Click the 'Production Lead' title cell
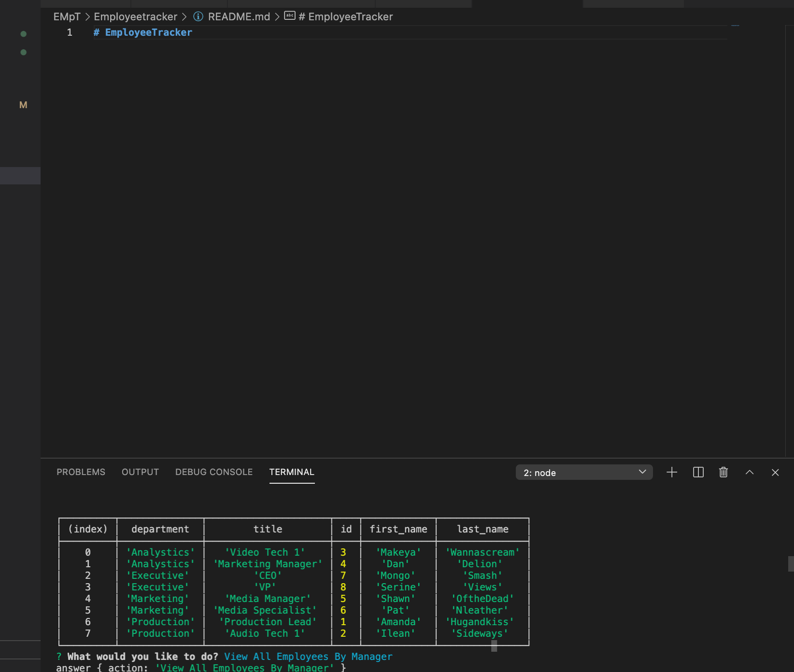The height and width of the screenshot is (672, 794). click(268, 622)
